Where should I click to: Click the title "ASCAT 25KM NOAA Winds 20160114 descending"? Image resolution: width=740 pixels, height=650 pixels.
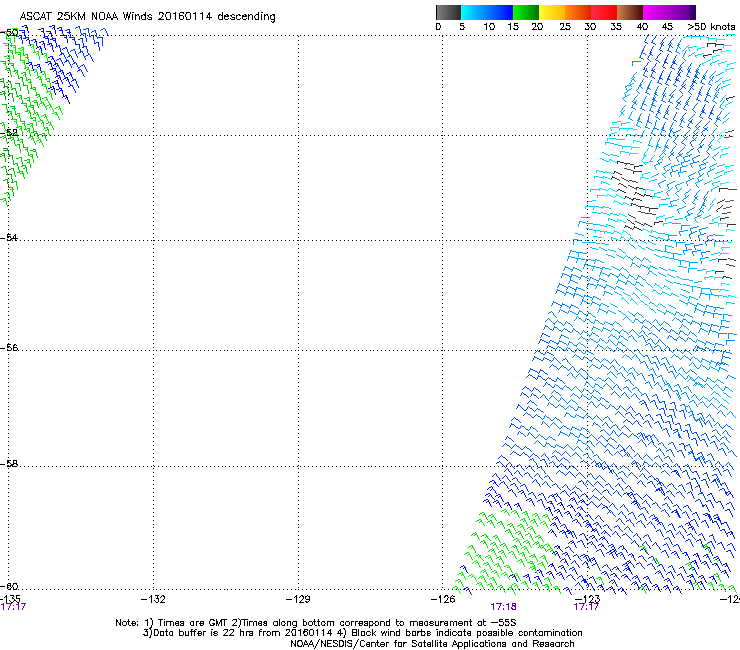click(148, 16)
